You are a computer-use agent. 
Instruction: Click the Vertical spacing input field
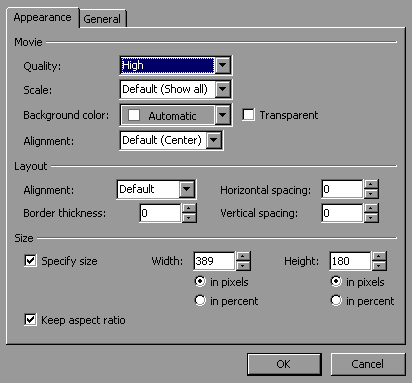coord(342,213)
